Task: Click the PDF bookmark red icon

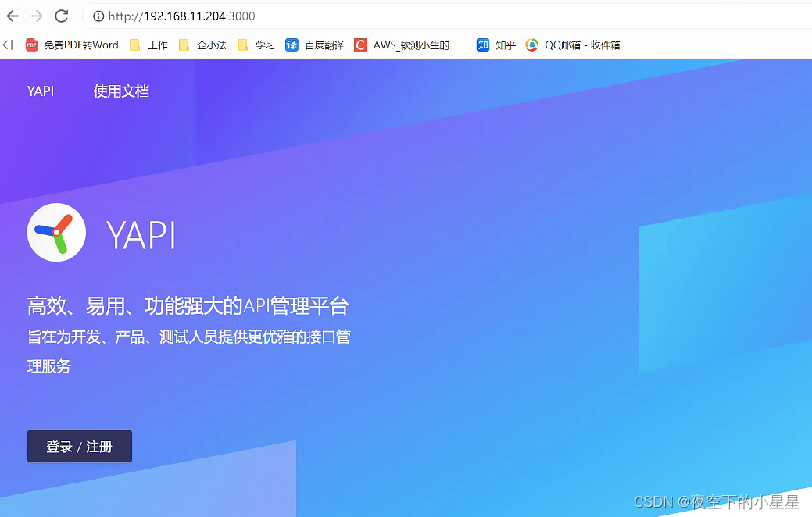Action: click(31, 45)
